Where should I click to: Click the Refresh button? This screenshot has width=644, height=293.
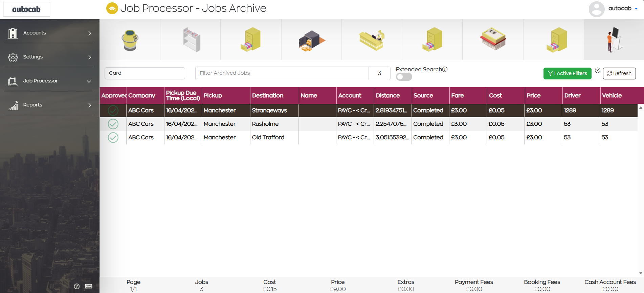pyautogui.click(x=619, y=73)
